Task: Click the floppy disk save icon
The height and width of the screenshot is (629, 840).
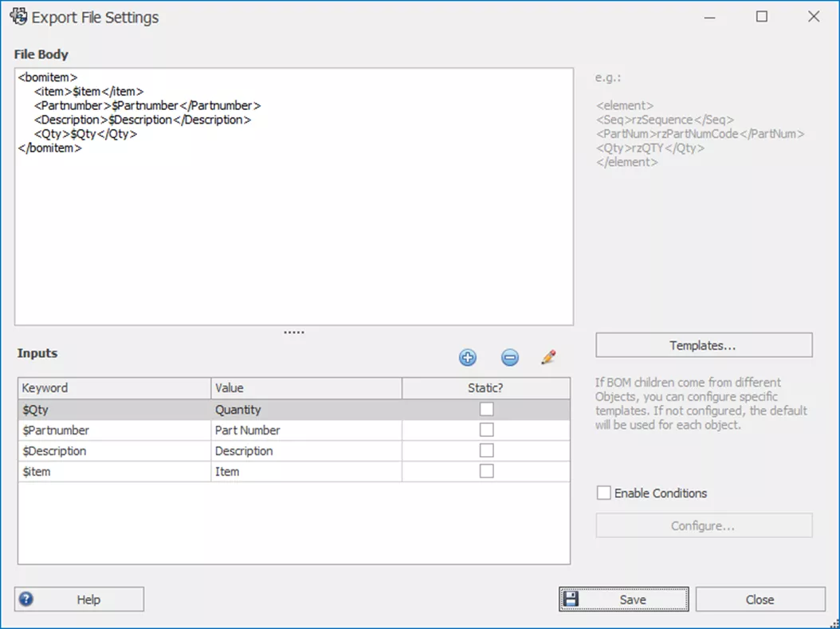Action: click(x=570, y=600)
